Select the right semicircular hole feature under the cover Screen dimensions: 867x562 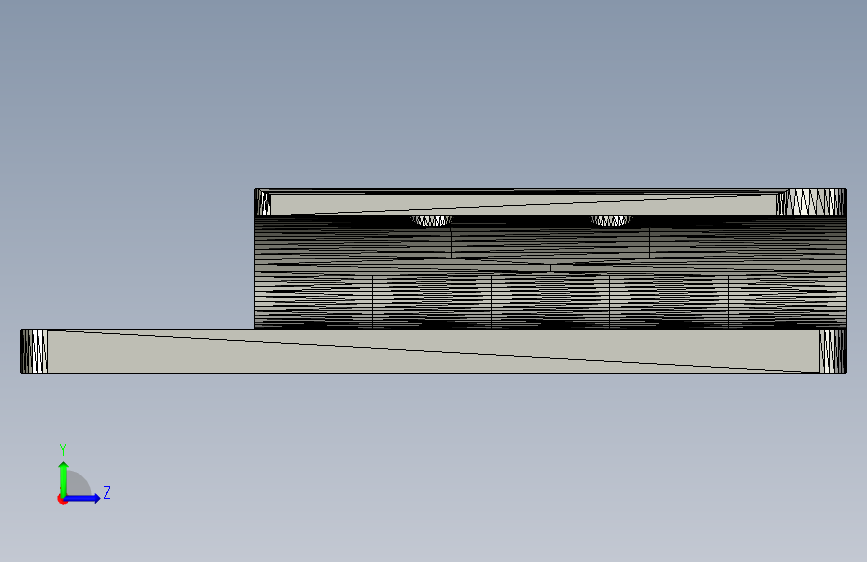[611, 221]
